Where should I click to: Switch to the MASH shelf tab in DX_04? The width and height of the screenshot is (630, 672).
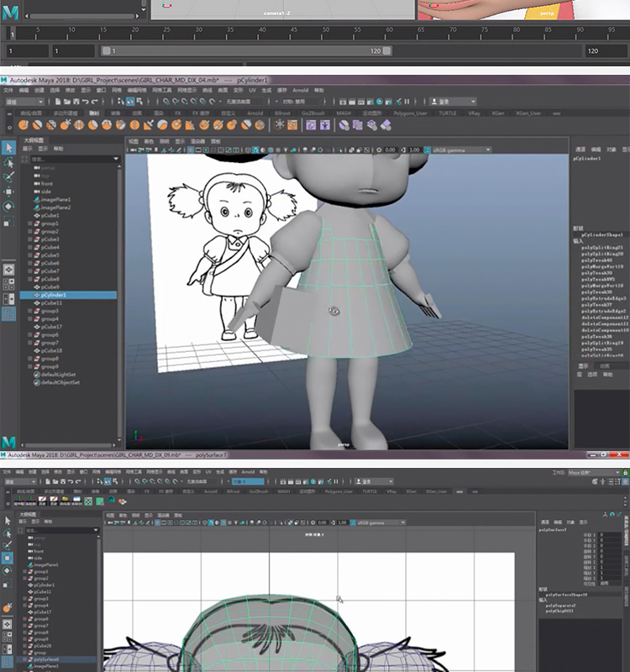tap(344, 113)
